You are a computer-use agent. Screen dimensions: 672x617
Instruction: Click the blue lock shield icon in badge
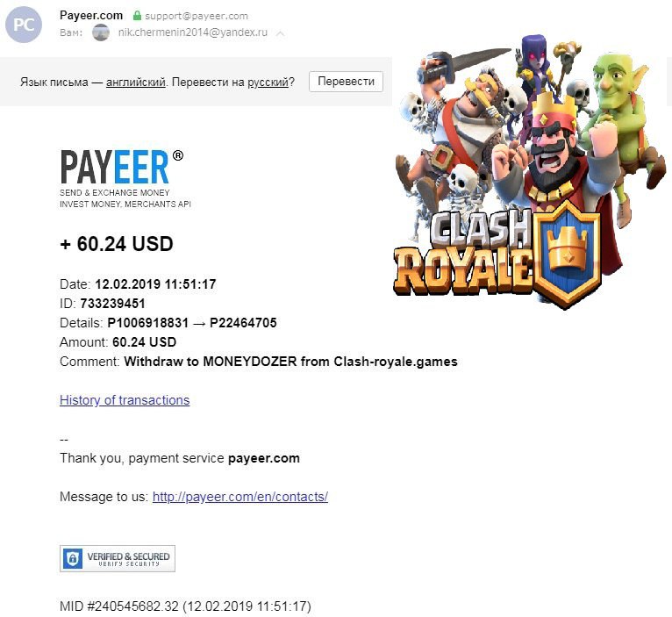[x=73, y=558]
